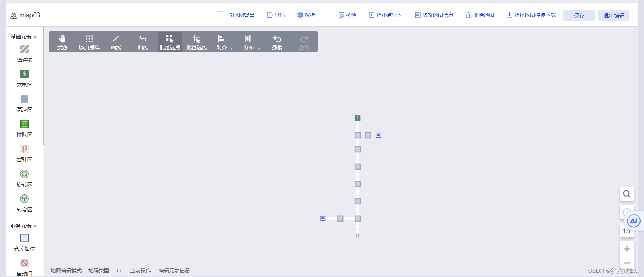Open 拓扑点导入 topology point import
Image resolution: width=644 pixels, height=277 pixels.
(x=385, y=15)
